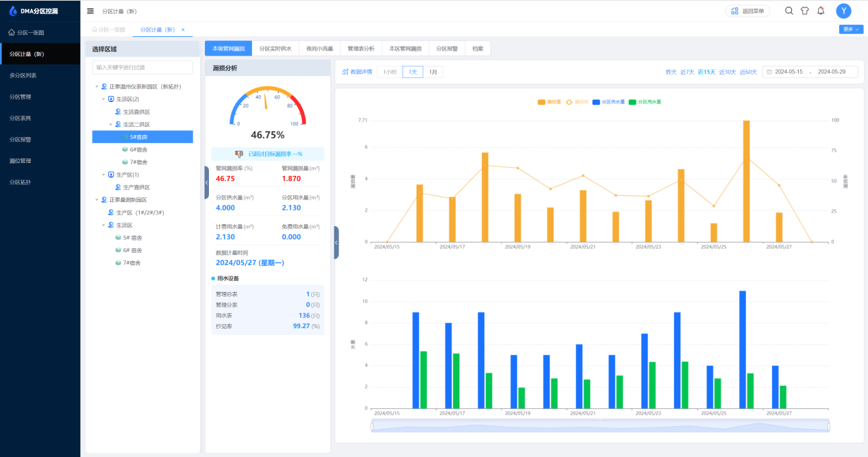Click the 返回菜单 button
The image size is (868, 457).
[x=747, y=11]
